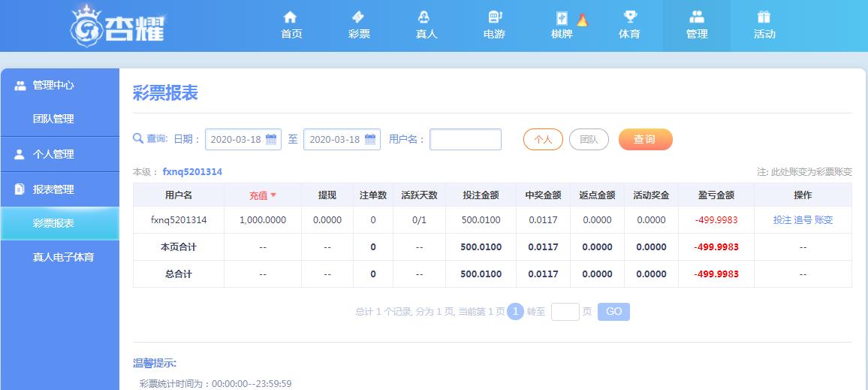Open 追号 link for fxnq5201314
The height and width of the screenshot is (390, 868).
[803, 220]
